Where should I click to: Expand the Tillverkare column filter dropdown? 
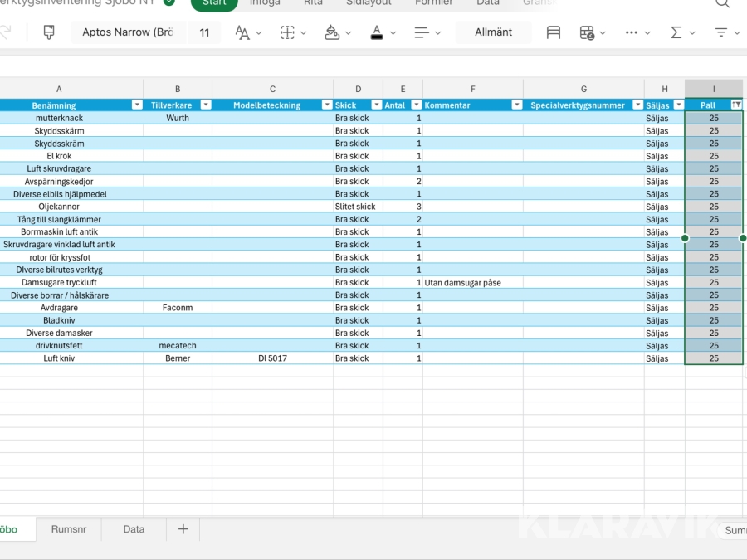click(205, 105)
